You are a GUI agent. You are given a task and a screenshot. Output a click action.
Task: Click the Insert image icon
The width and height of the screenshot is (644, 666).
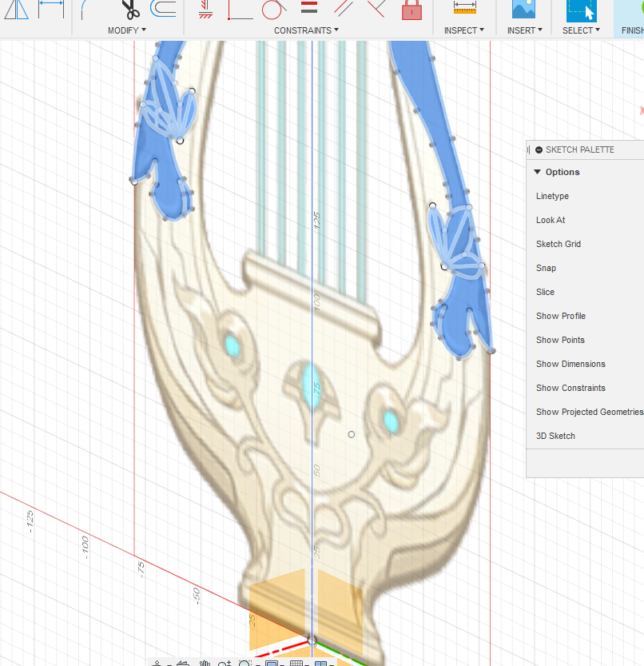(523, 9)
